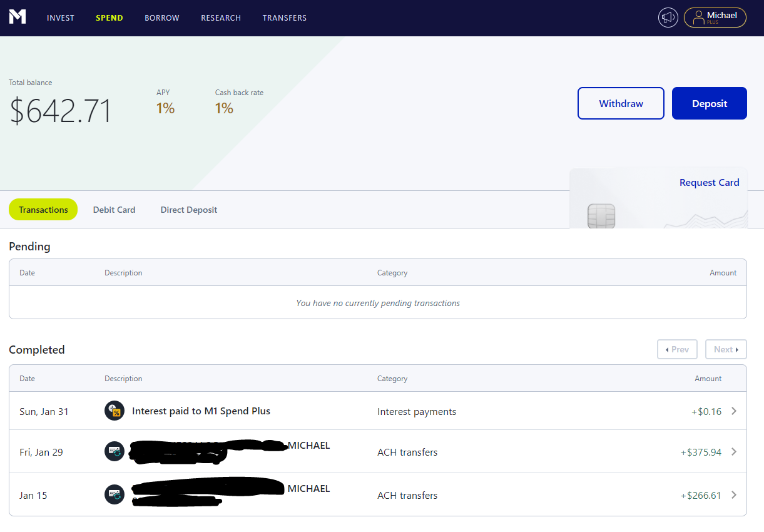This screenshot has height=532, width=764.
Task: Go to the Invest section
Action: pyautogui.click(x=61, y=18)
